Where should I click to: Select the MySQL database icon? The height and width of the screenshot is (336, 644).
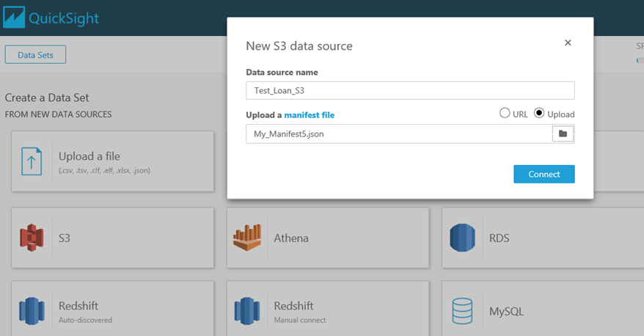tap(462, 311)
